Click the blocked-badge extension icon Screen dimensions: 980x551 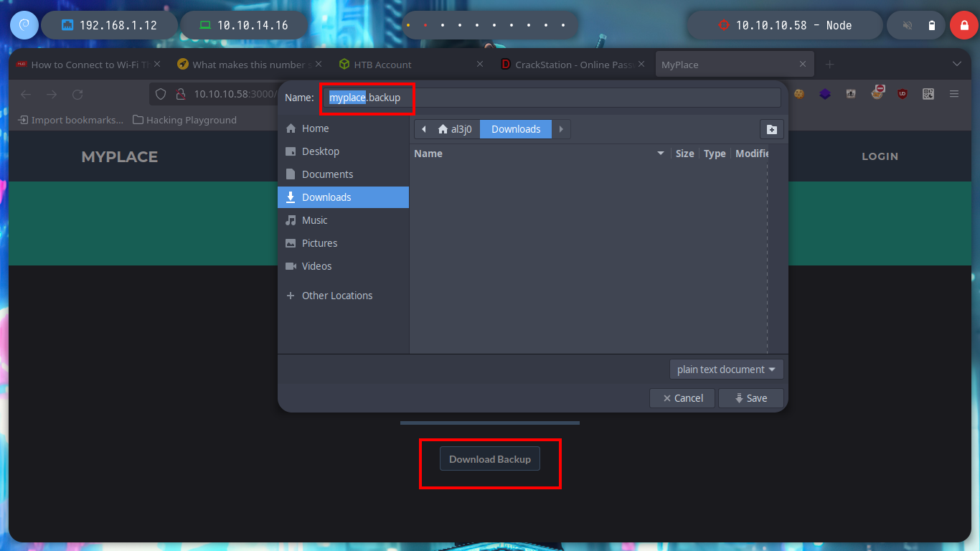point(877,93)
